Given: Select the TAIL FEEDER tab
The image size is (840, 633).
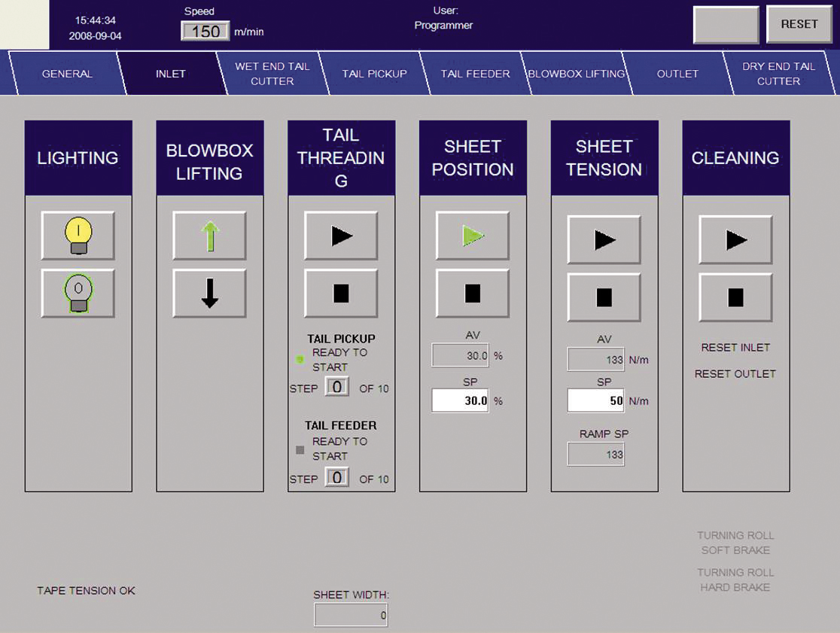Looking at the screenshot, I should [475, 73].
